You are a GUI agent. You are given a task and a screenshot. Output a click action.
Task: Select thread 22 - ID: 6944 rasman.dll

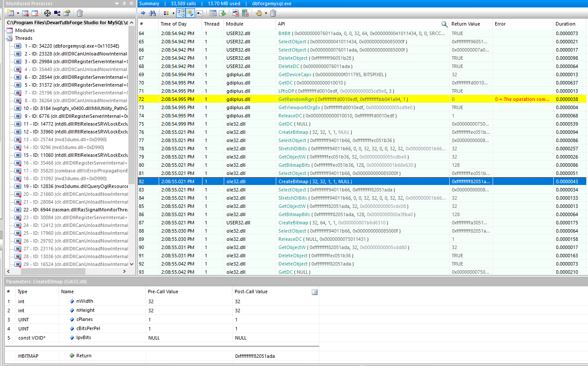point(76,210)
